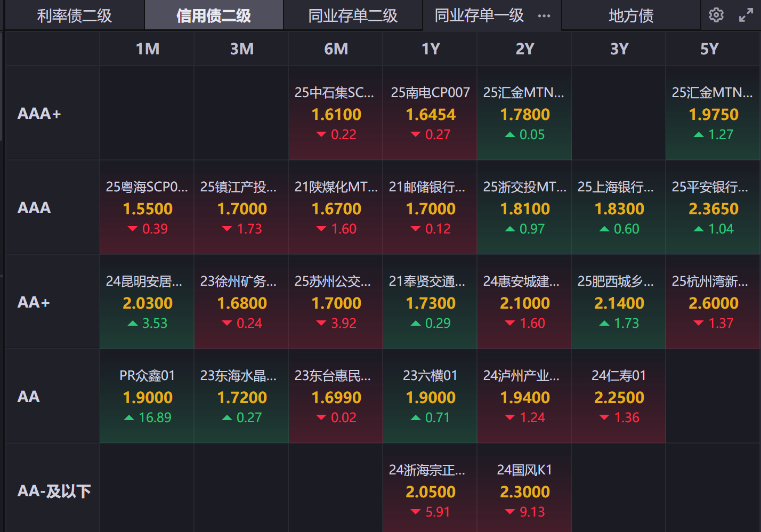Switch to the 同业存单一级 tab
The height and width of the screenshot is (532, 761).
(x=479, y=16)
